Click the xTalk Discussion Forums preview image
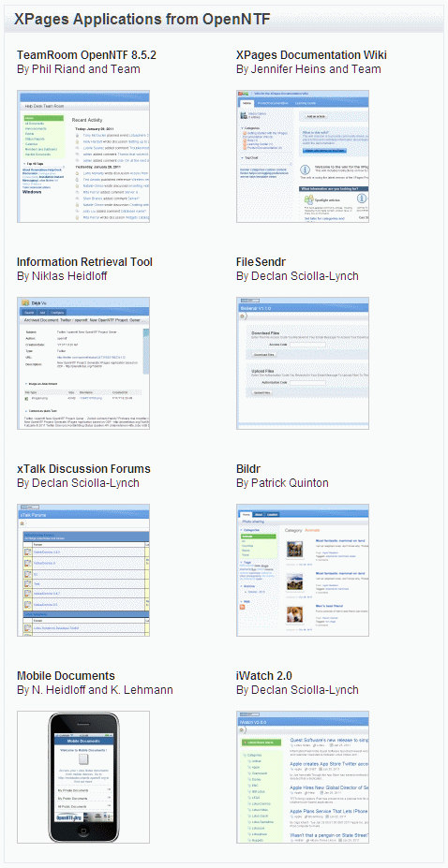The height and width of the screenshot is (868, 448). pos(83,570)
